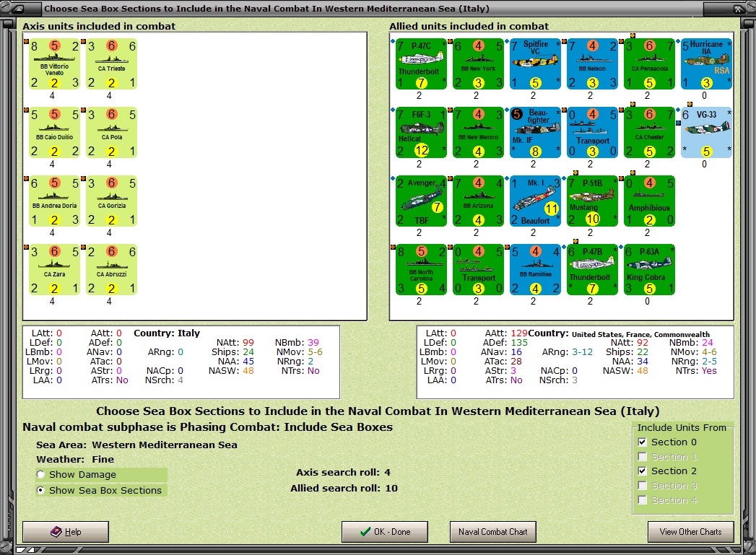Click the BB Nelson battleship counter
The height and width of the screenshot is (555, 756).
point(592,64)
